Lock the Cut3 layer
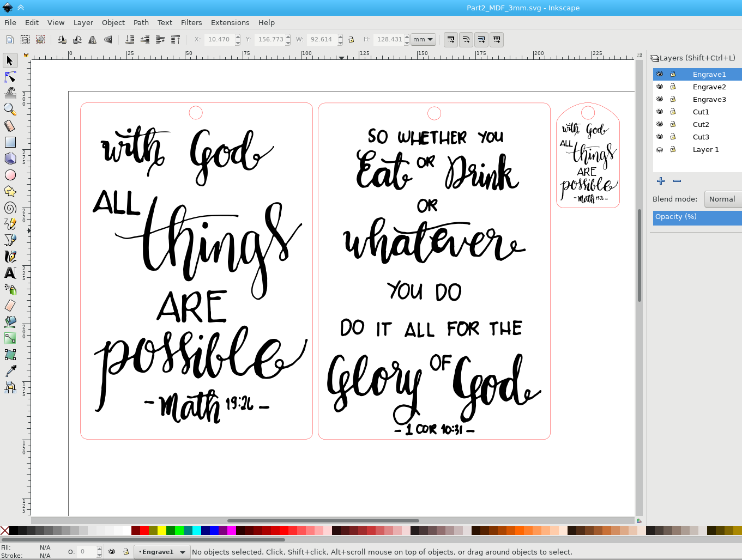Viewport: 742px width, 560px height. (x=673, y=137)
